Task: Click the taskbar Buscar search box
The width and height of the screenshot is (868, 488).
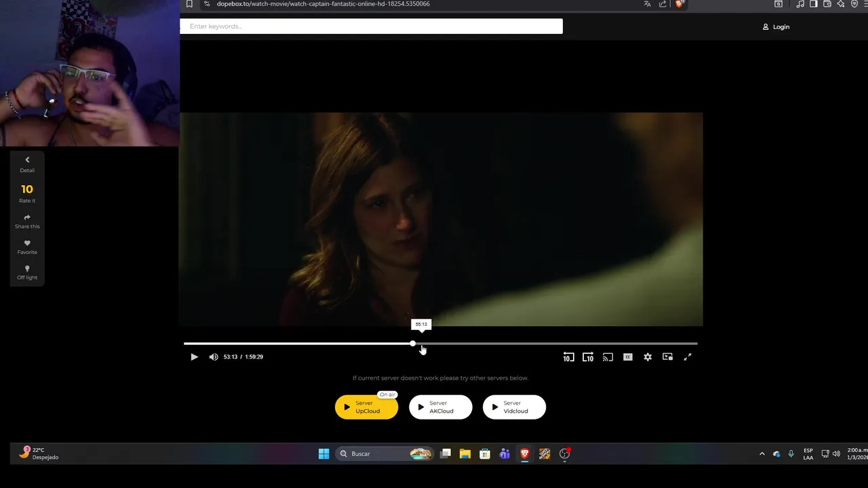Action: (384, 454)
